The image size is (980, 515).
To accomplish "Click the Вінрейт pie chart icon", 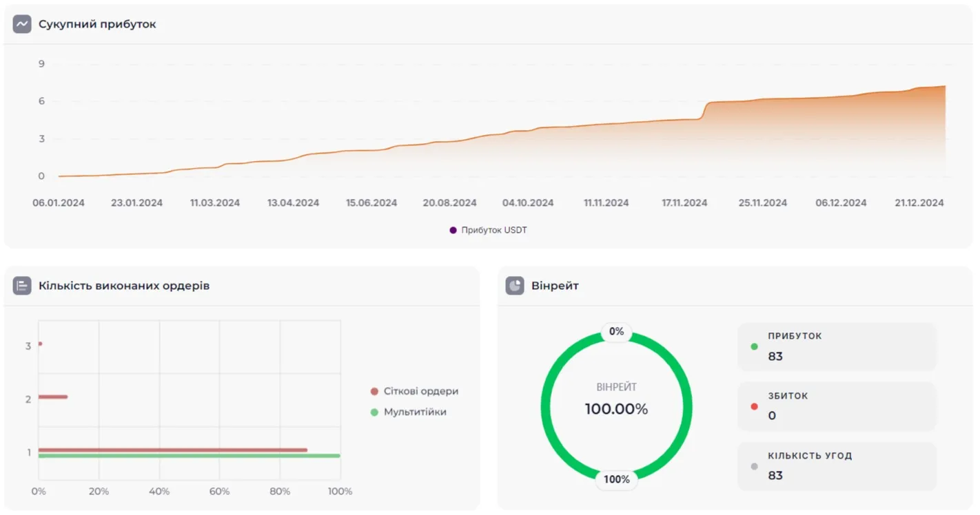I will pos(515,286).
